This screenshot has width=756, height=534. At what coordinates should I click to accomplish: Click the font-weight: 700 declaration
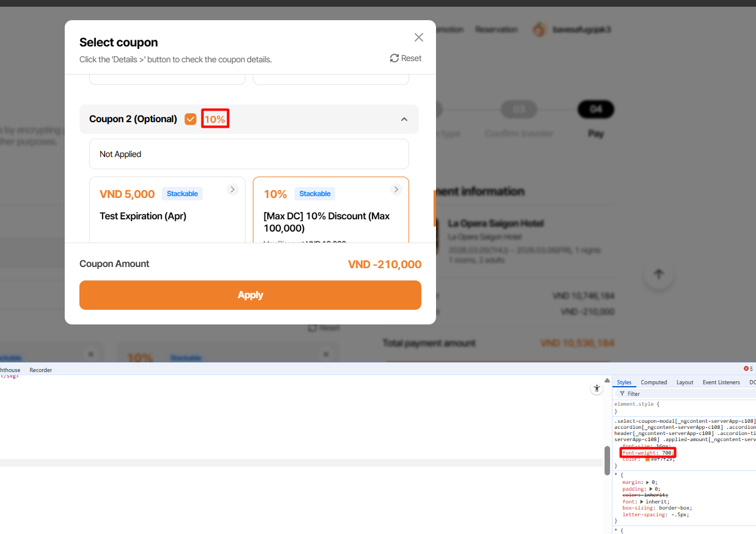tap(648, 453)
